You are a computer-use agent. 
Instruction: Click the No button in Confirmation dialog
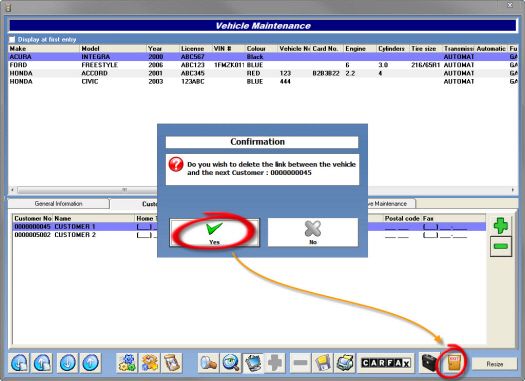tap(313, 233)
